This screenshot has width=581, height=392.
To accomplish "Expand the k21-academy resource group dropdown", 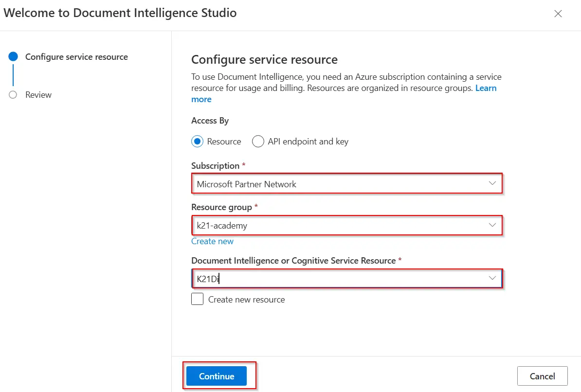I will coord(341,225).
